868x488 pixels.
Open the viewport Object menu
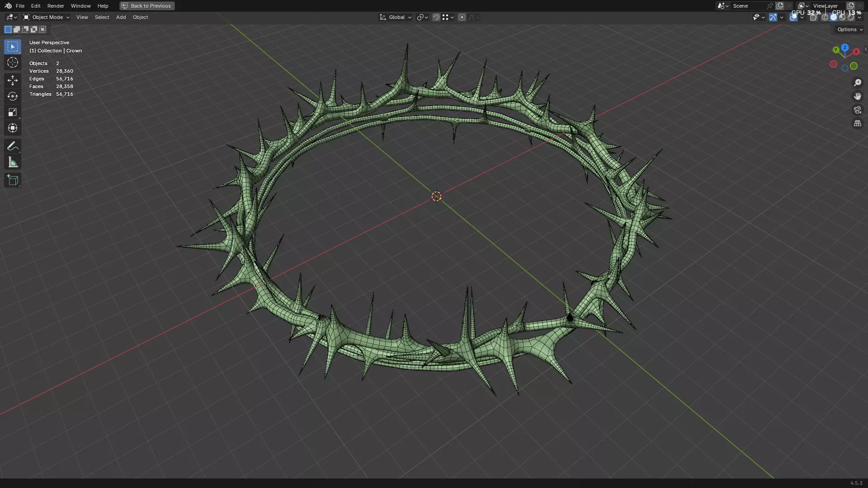coord(140,17)
